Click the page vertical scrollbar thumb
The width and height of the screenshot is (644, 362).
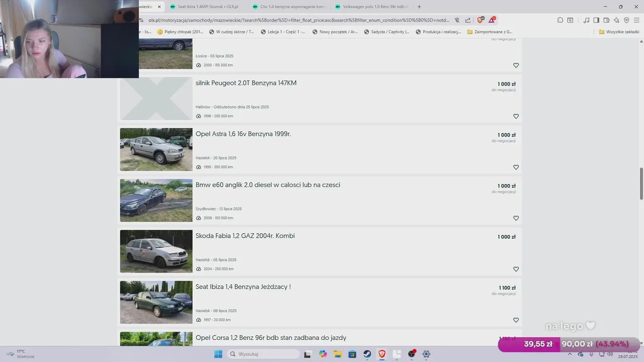click(x=641, y=184)
